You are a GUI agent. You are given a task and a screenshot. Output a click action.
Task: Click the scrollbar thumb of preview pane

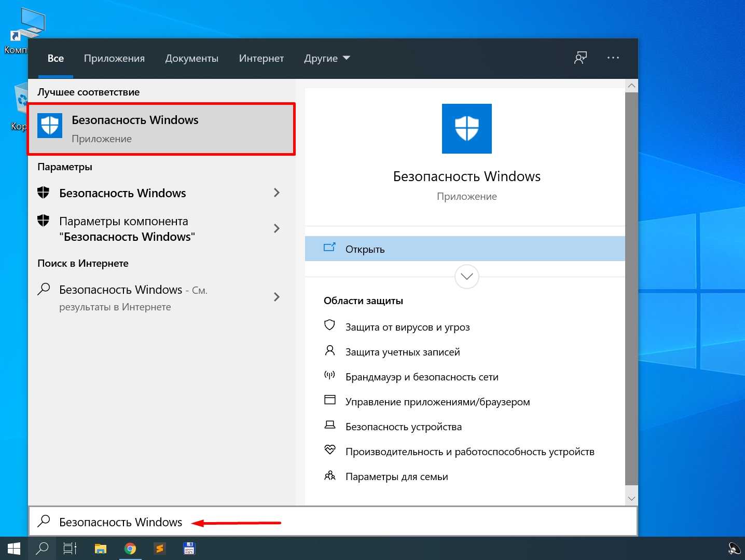pos(631,288)
